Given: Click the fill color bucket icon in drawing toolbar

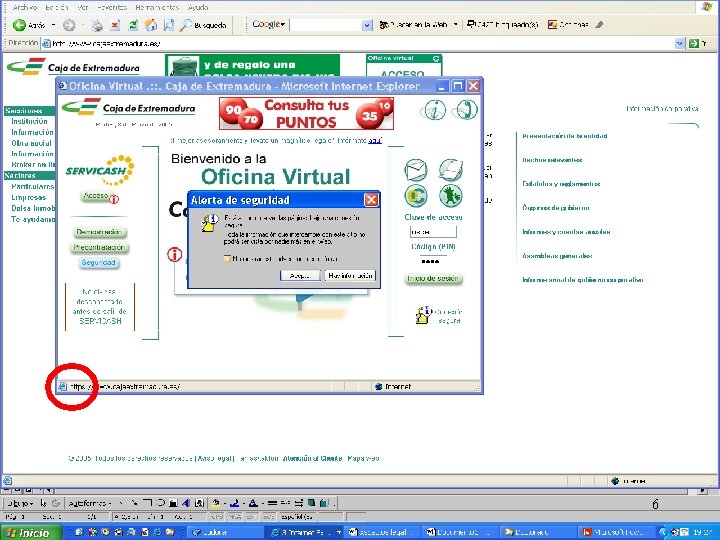Looking at the screenshot, I should 216,503.
